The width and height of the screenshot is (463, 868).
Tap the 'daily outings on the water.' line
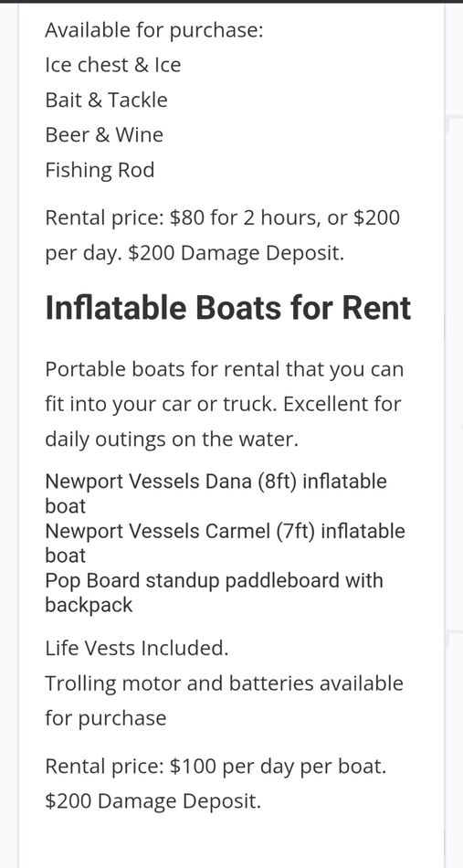[x=172, y=439]
